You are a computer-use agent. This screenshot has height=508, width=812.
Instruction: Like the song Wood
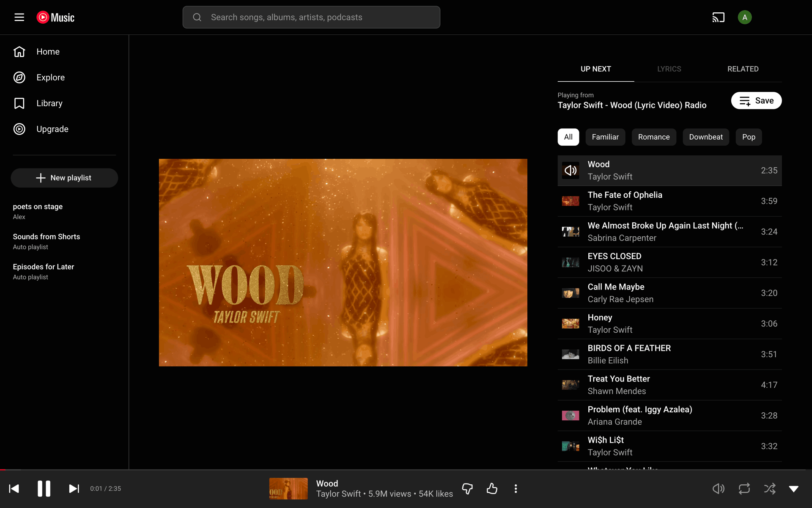point(492,489)
